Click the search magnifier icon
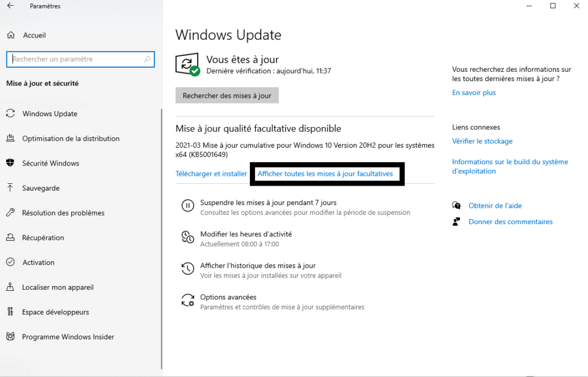Image resolution: width=588 pixels, height=377 pixels. tap(148, 59)
